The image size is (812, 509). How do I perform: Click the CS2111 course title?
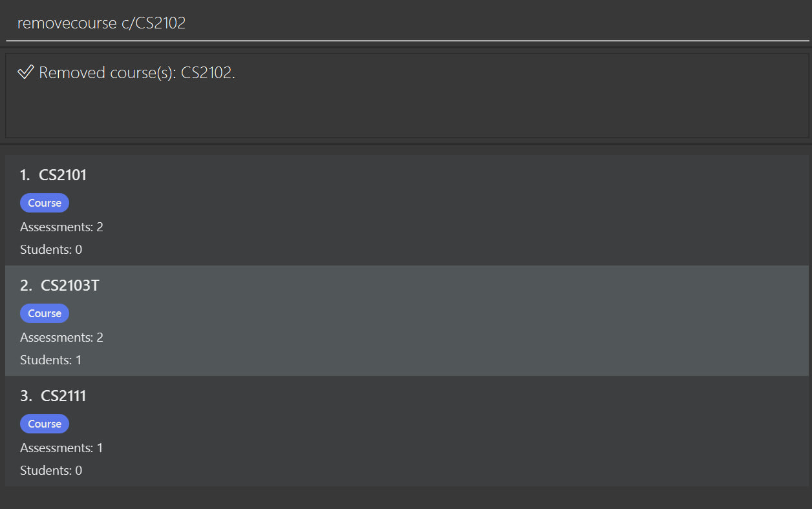(x=63, y=395)
